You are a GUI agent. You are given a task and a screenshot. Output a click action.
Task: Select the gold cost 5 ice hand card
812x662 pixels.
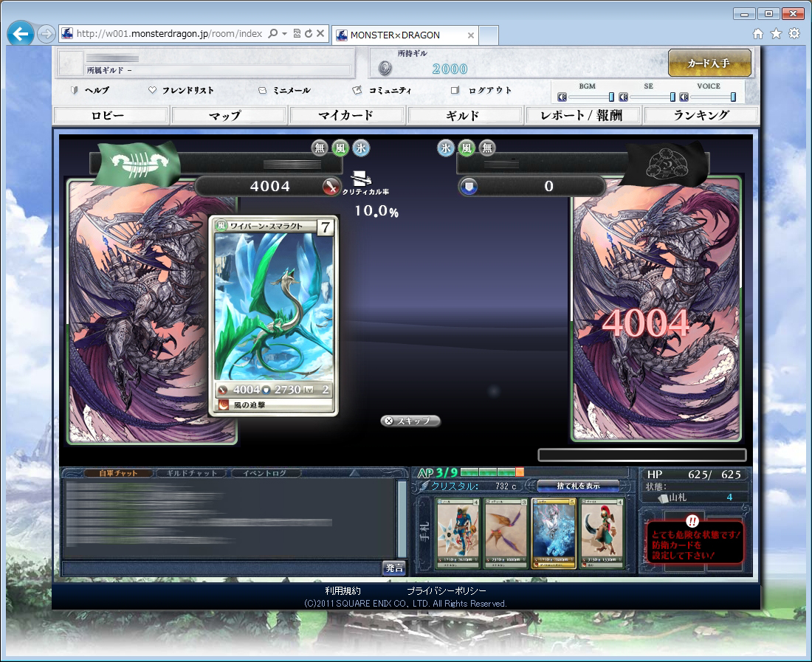(x=554, y=533)
